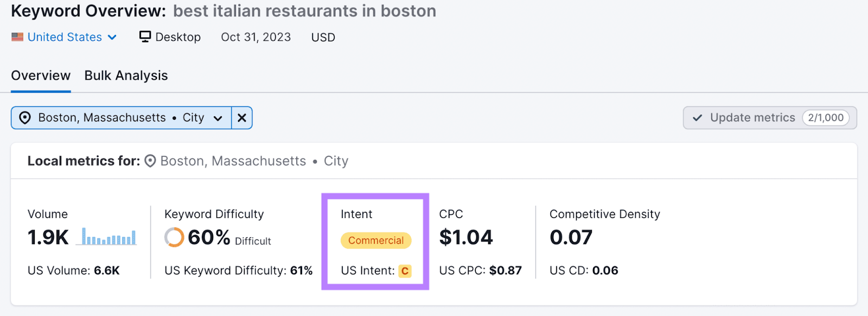Expand the Boston Massachusetts location dropdown
The width and height of the screenshot is (868, 316).
(218, 118)
